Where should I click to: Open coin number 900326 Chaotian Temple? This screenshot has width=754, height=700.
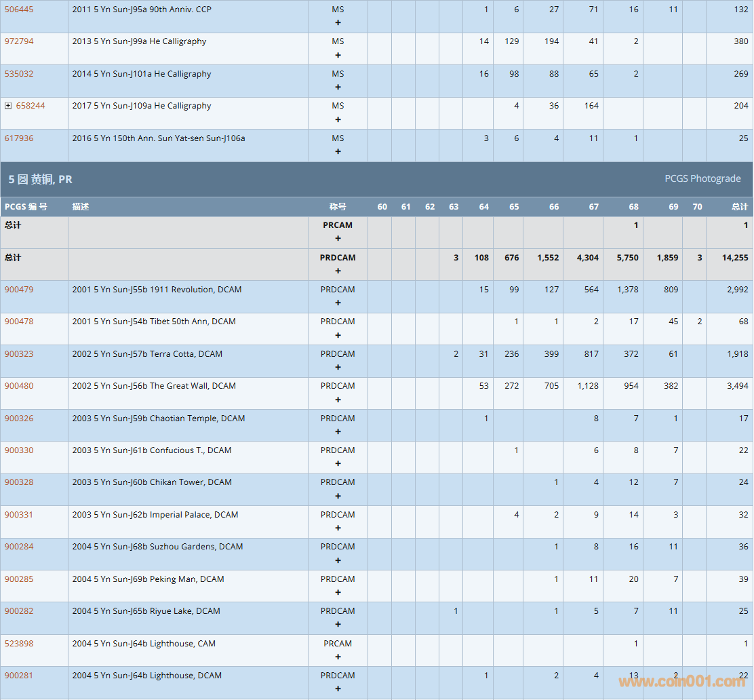click(19, 419)
